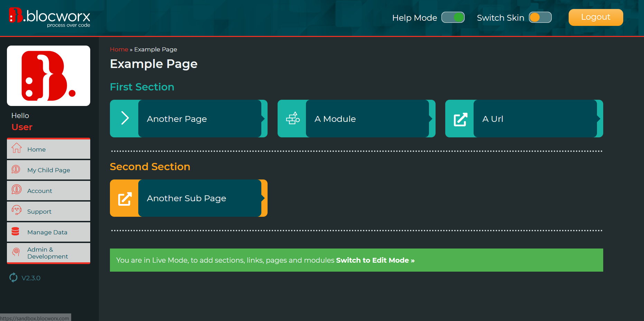
Task: Click the Example Page title heading
Action: [x=153, y=64]
